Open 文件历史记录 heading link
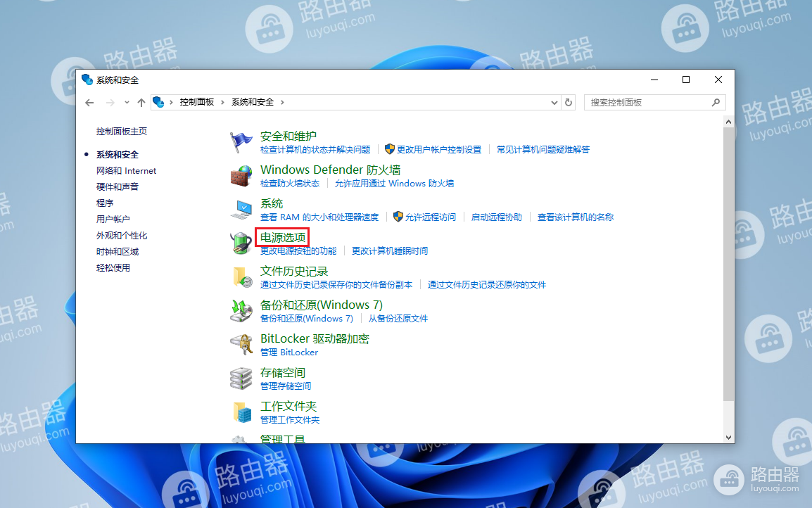 pos(294,271)
